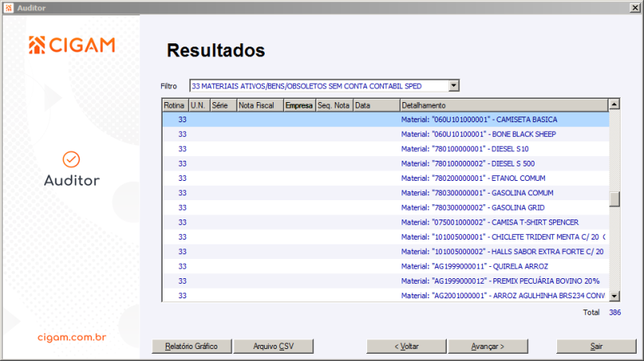Select the CAMISA T-SHIRT SPENCER row
644x361 pixels.
pos(386,223)
